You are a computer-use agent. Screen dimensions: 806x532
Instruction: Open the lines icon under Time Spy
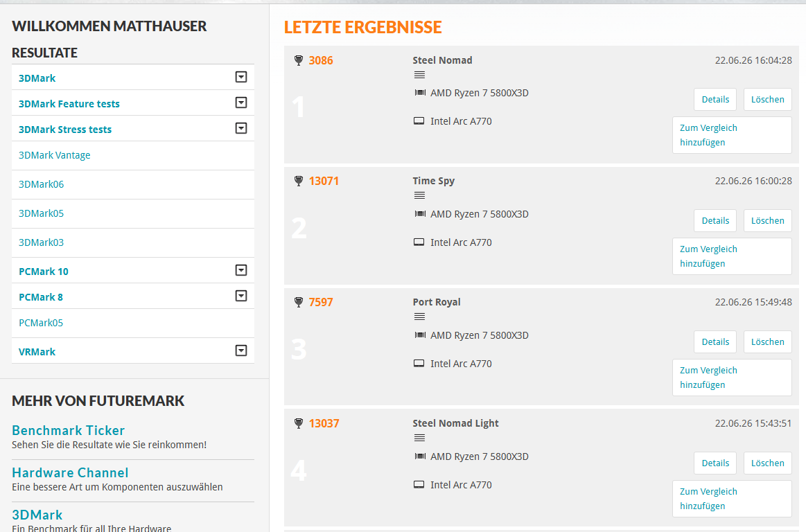(x=419, y=195)
